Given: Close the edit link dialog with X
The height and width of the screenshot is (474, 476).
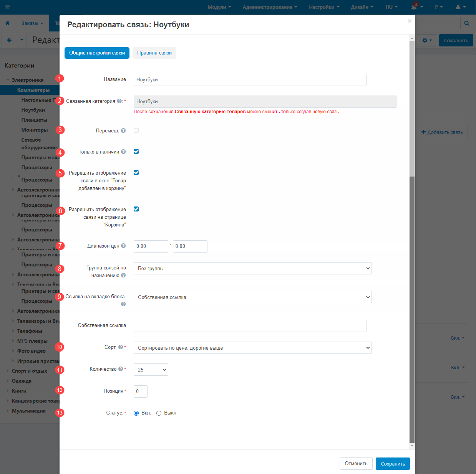Looking at the screenshot, I should point(410,21).
